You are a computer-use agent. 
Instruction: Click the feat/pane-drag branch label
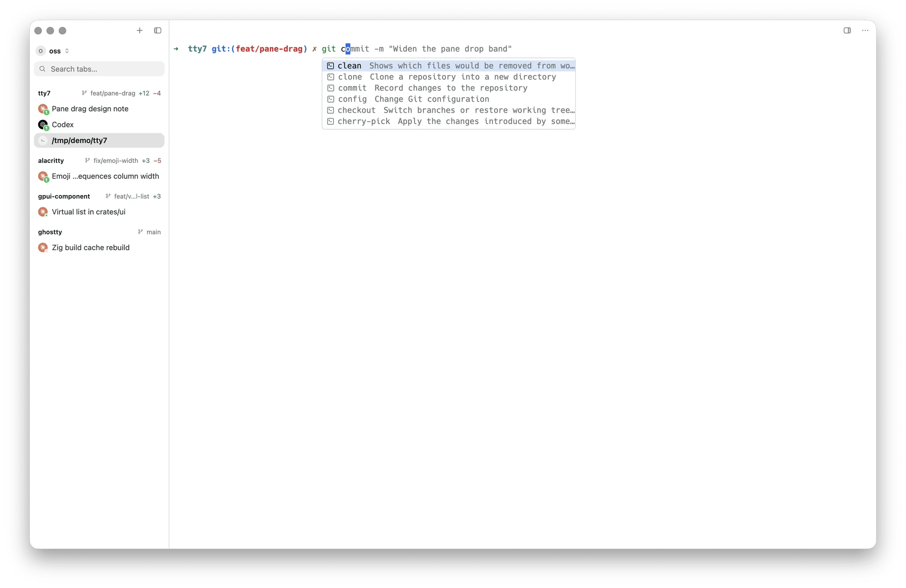(113, 93)
